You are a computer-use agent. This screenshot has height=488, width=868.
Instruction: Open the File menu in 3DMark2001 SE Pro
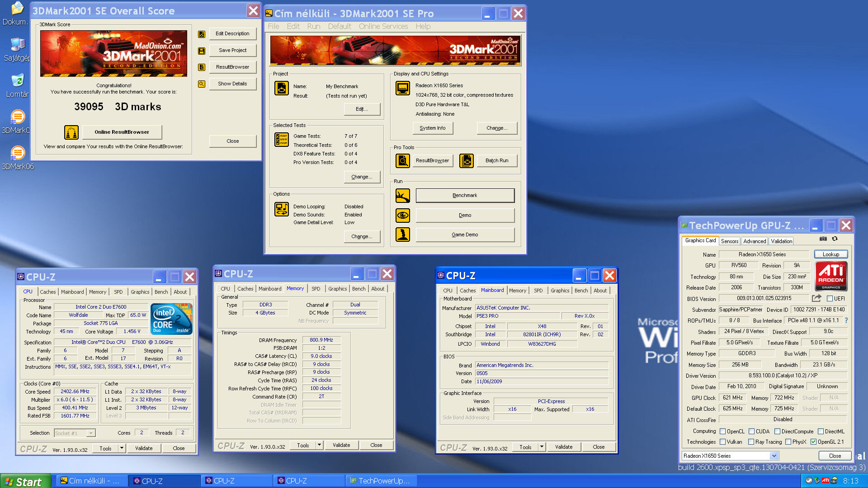pos(274,26)
